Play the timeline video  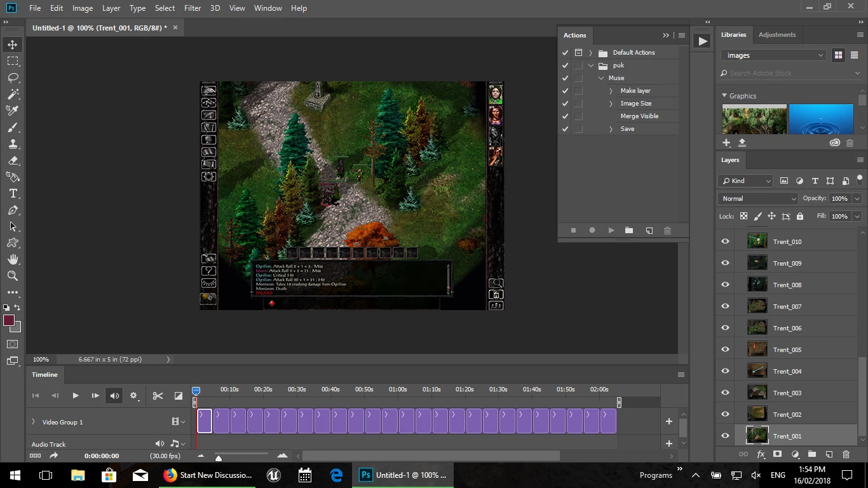[76, 396]
